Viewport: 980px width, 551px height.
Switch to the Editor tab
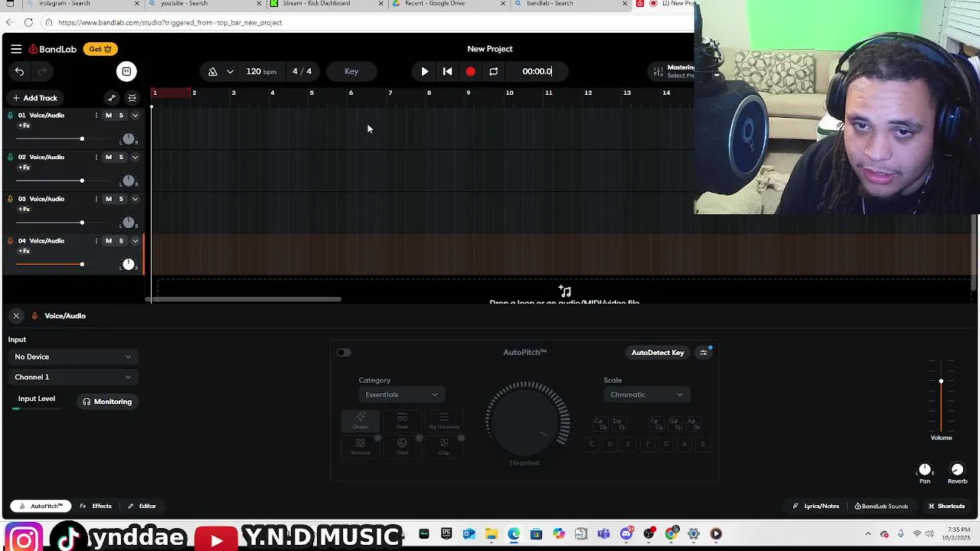coord(142,507)
